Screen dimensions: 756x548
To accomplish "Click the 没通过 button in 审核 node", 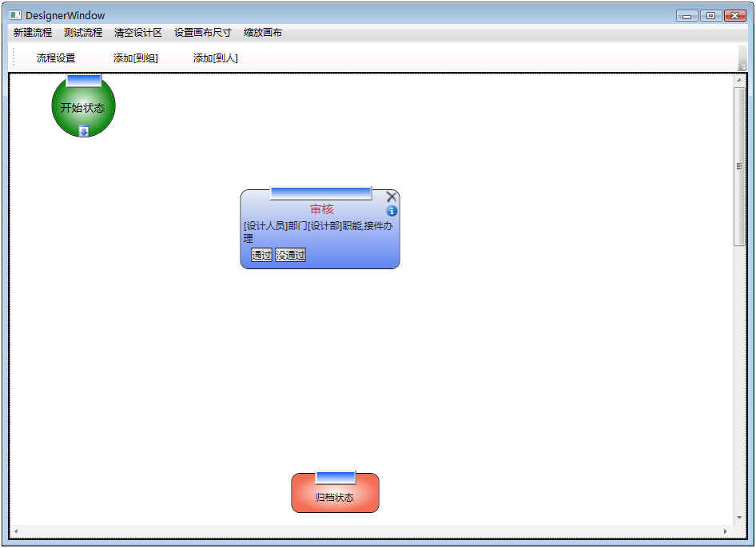I will [290, 255].
